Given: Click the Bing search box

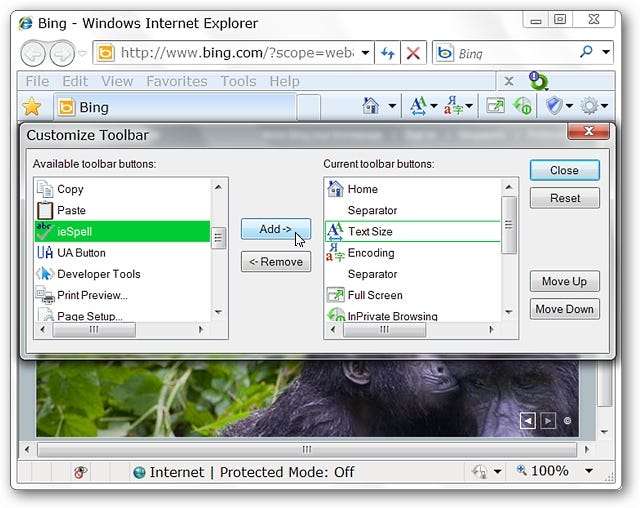Looking at the screenshot, I should point(514,53).
